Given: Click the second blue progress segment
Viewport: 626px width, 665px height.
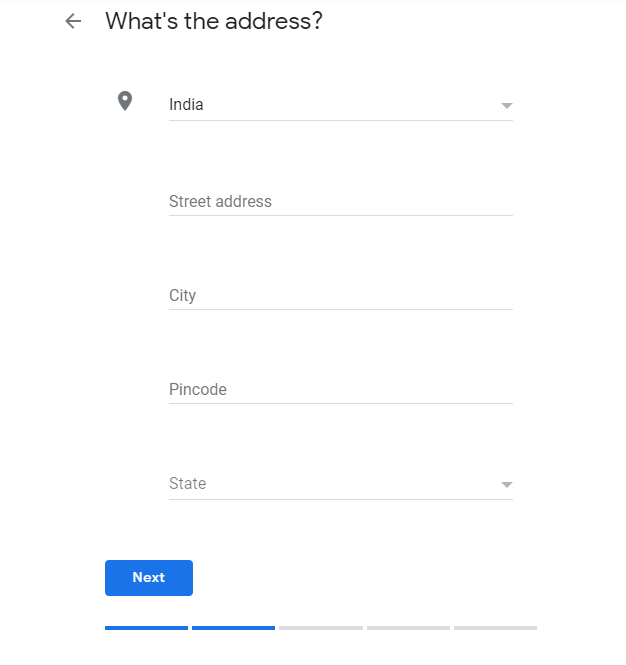Looking at the screenshot, I should coord(233,628).
